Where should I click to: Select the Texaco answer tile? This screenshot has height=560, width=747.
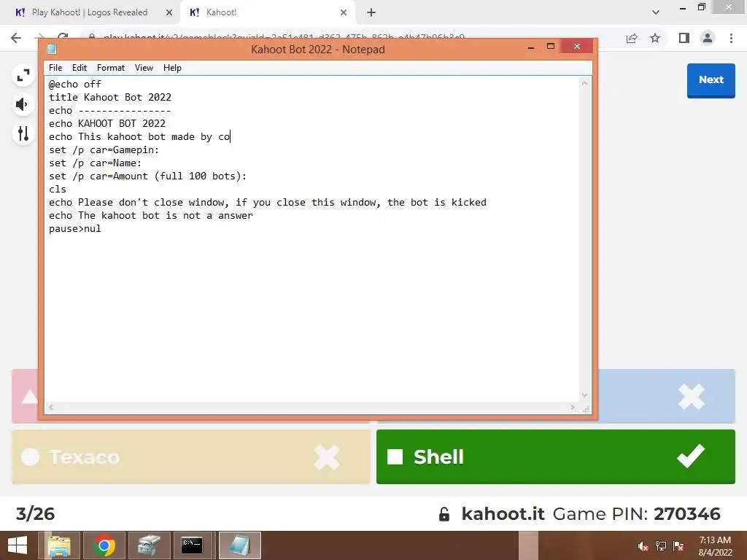pos(191,456)
